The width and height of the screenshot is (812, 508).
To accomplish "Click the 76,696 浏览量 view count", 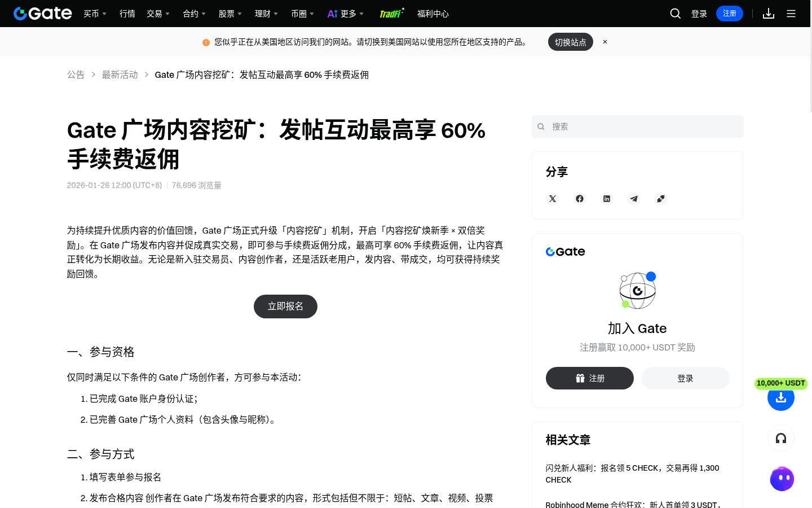I will 197,185.
